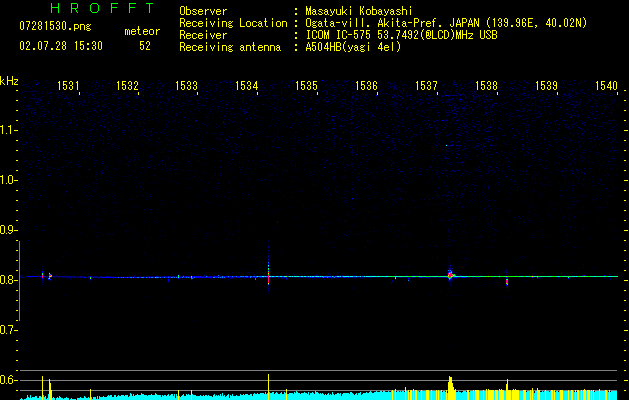
Task: Click the 1539 time axis marker
Action: (546, 86)
